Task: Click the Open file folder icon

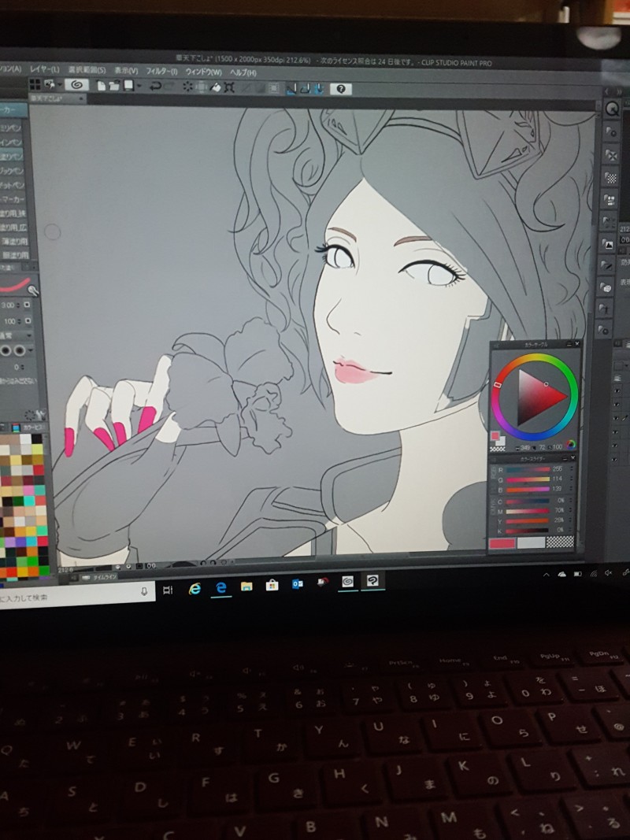Action: coord(114,85)
